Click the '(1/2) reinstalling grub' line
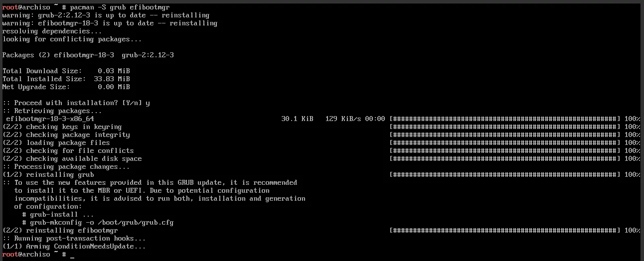644x261 pixels. coord(48,175)
